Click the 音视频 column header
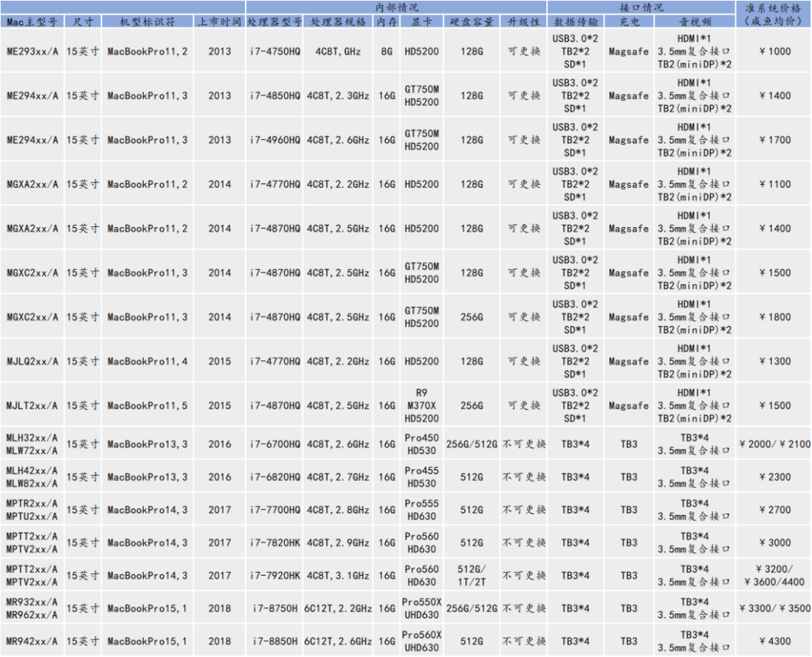Viewport: 812px width, 657px height. (695, 22)
